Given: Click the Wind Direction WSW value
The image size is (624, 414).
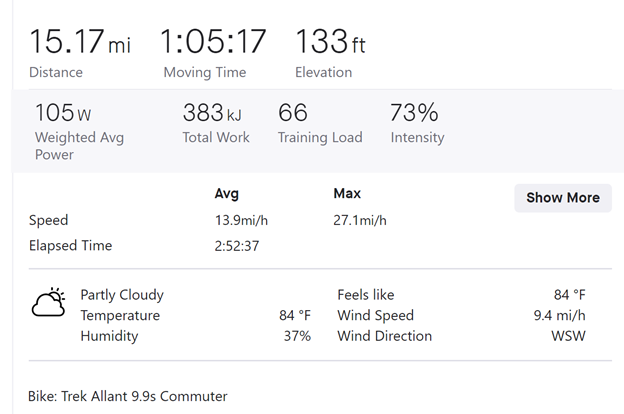Looking at the screenshot, I should pyautogui.click(x=568, y=336).
